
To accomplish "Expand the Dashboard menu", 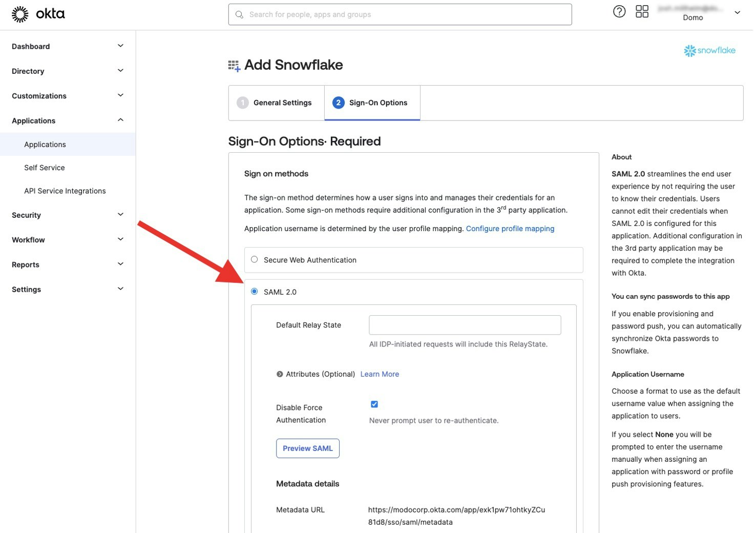I will [x=68, y=46].
